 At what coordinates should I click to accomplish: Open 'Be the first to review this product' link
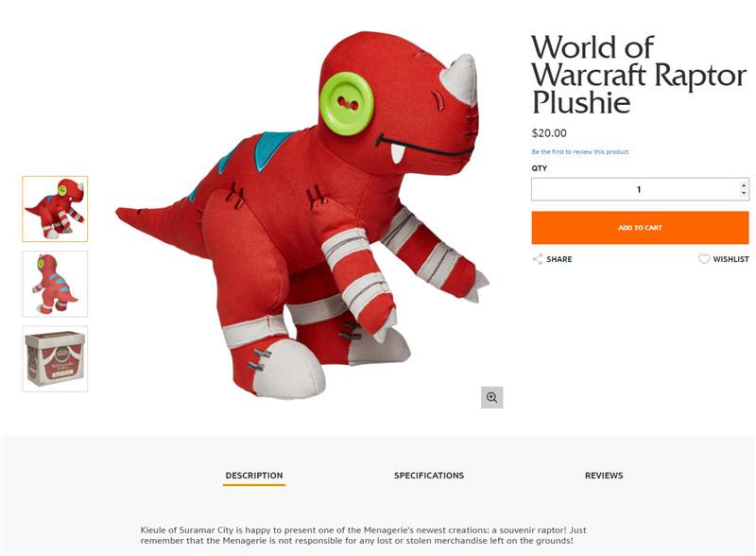point(580,151)
